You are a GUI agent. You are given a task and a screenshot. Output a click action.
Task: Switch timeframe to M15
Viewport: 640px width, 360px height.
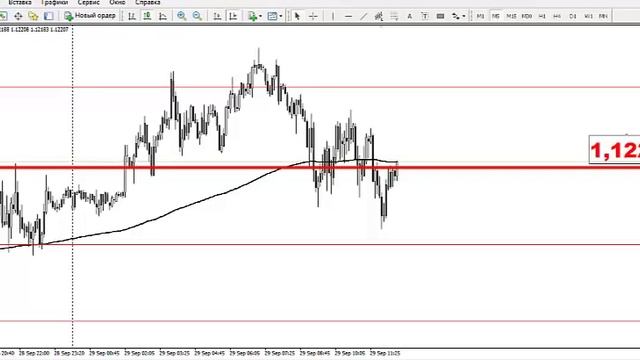pos(511,16)
